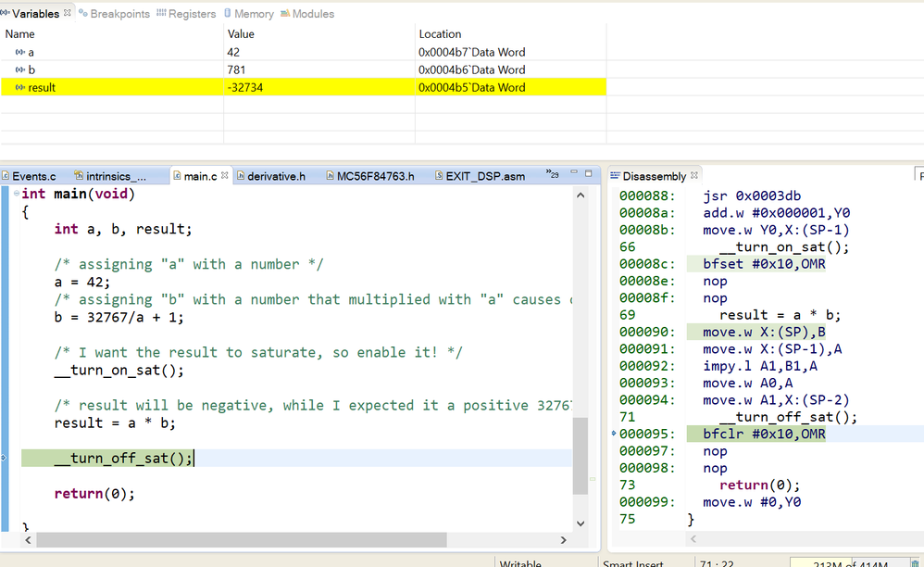The image size is (924, 567).
Task: Click the Disassembly horizontal scroll left arrow
Action: click(x=693, y=538)
